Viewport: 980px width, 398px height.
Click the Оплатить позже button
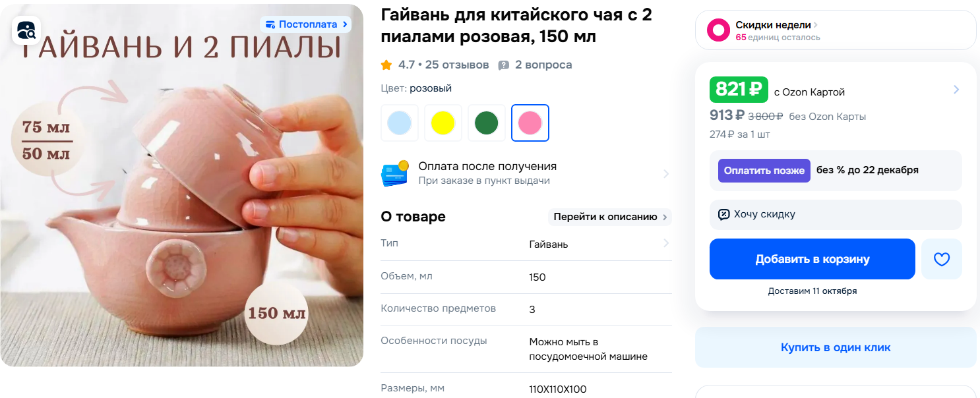764,170
